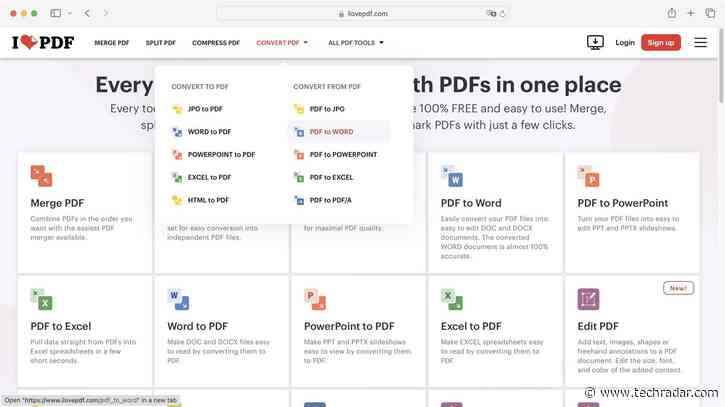Click the Sign up button
725x407 pixels.
pyautogui.click(x=661, y=43)
